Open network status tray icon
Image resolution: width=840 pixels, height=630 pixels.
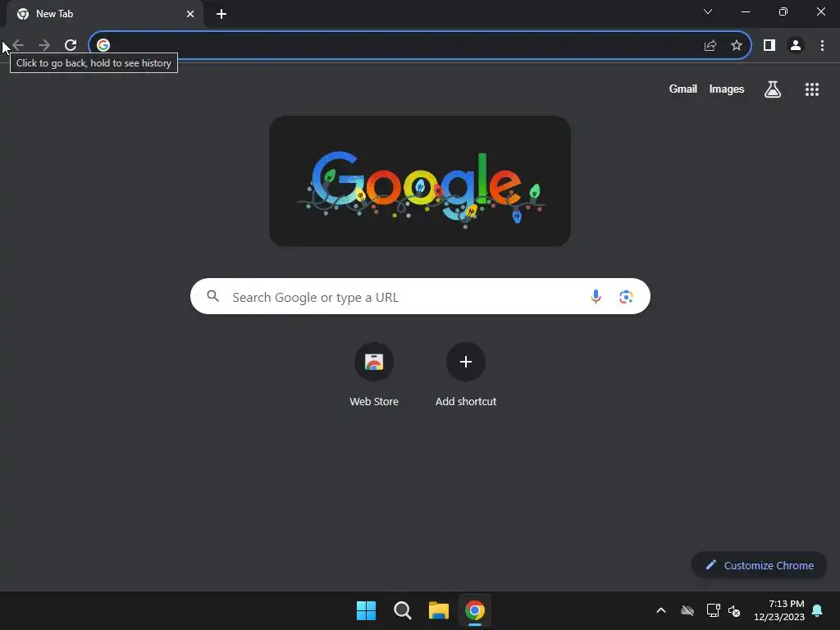click(713, 610)
